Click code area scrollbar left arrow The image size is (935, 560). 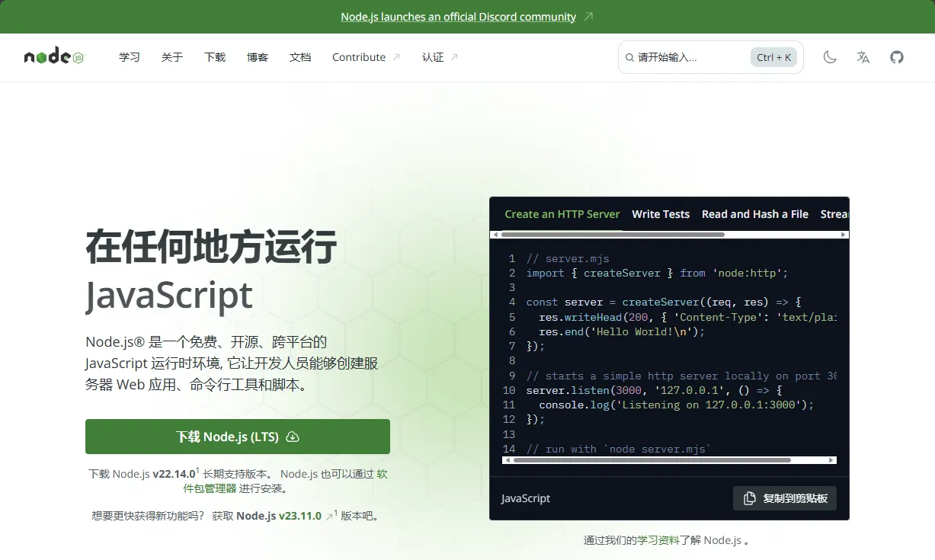pyautogui.click(x=508, y=460)
